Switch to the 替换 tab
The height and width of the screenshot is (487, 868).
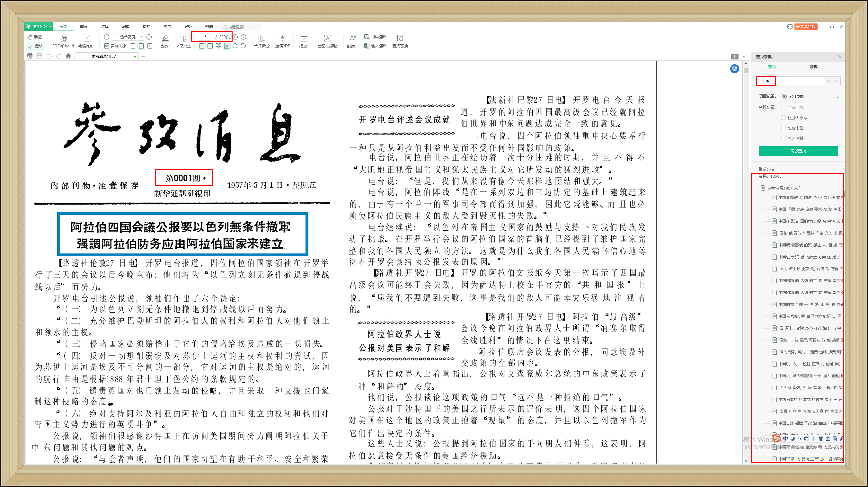pos(813,67)
